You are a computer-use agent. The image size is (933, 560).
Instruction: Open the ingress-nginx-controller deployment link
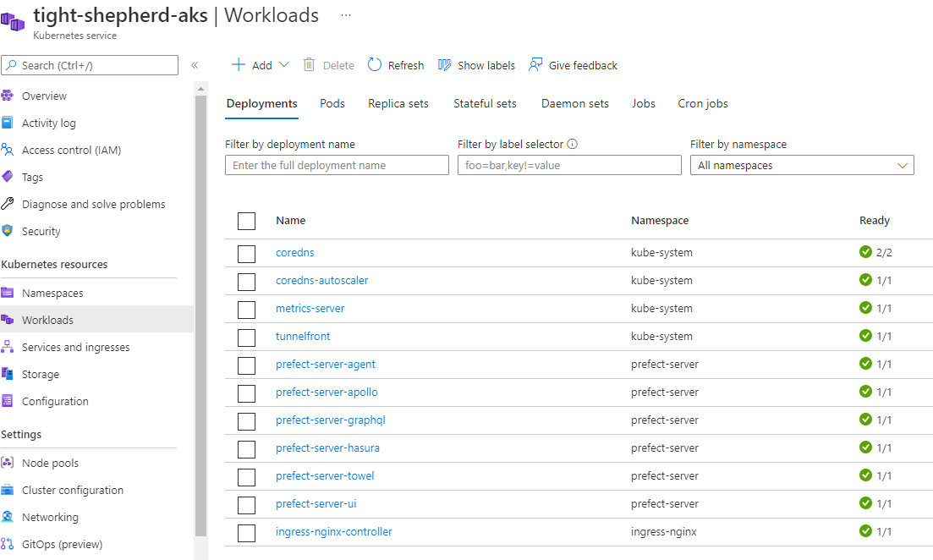point(334,532)
